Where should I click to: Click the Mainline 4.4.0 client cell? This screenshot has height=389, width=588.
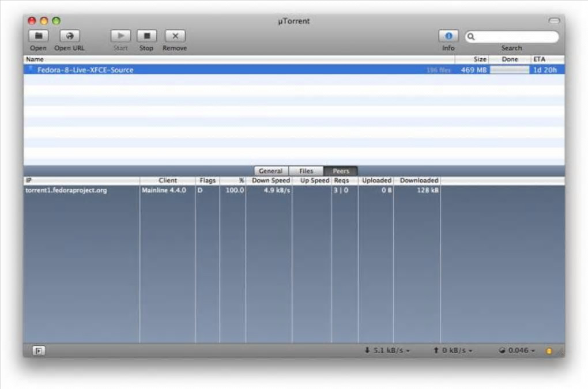tap(164, 190)
